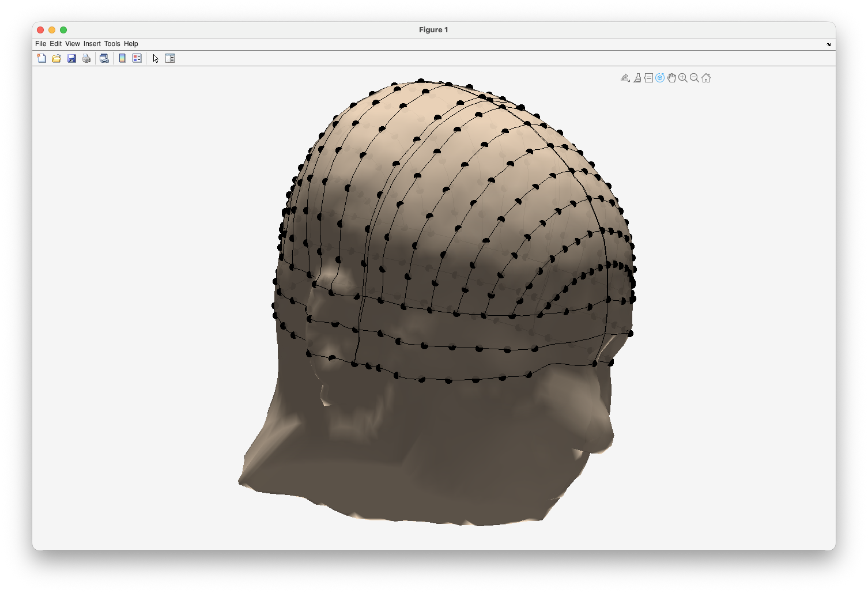Open the File menu
Image resolution: width=868 pixels, height=593 pixels.
pyautogui.click(x=40, y=44)
